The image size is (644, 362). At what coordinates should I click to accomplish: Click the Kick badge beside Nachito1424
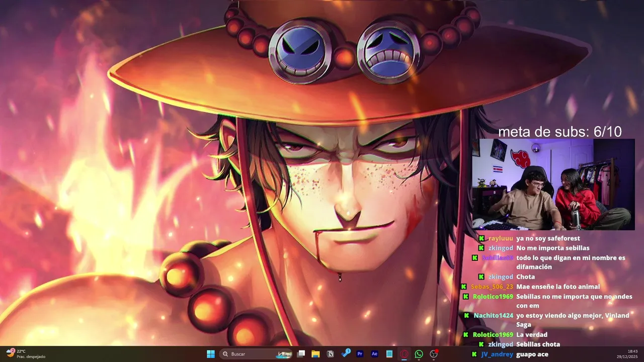(x=466, y=315)
